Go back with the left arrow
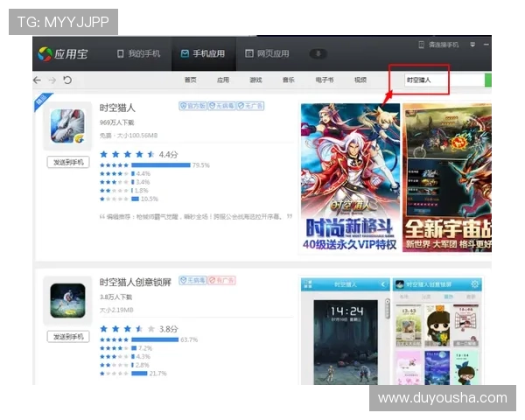This screenshot has width=525, height=420. click(x=37, y=80)
